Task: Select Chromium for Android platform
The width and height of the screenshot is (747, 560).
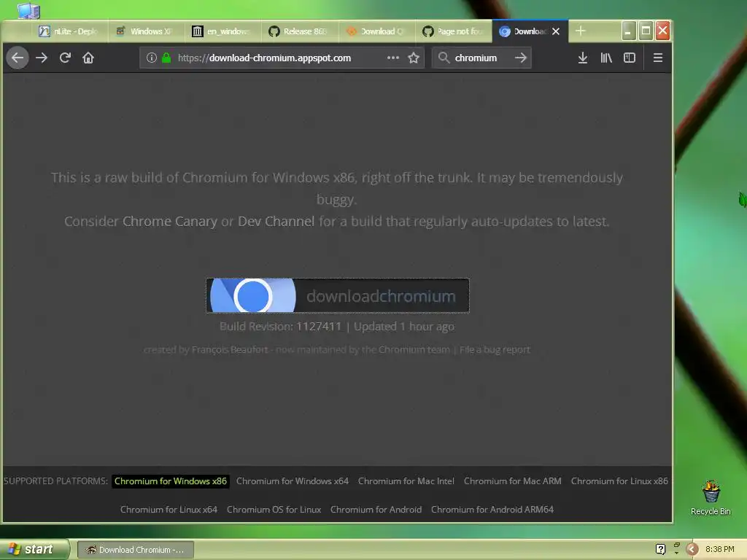Action: 376,510
